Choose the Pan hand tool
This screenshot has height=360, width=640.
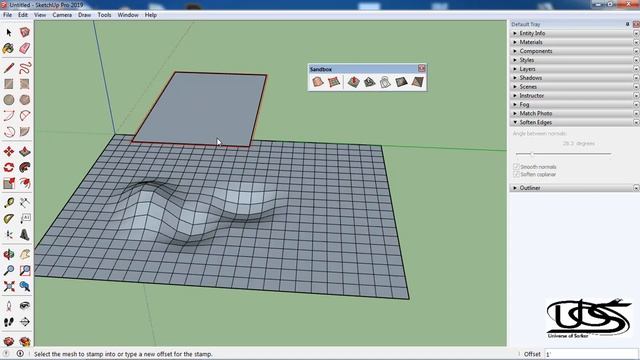(x=25, y=254)
